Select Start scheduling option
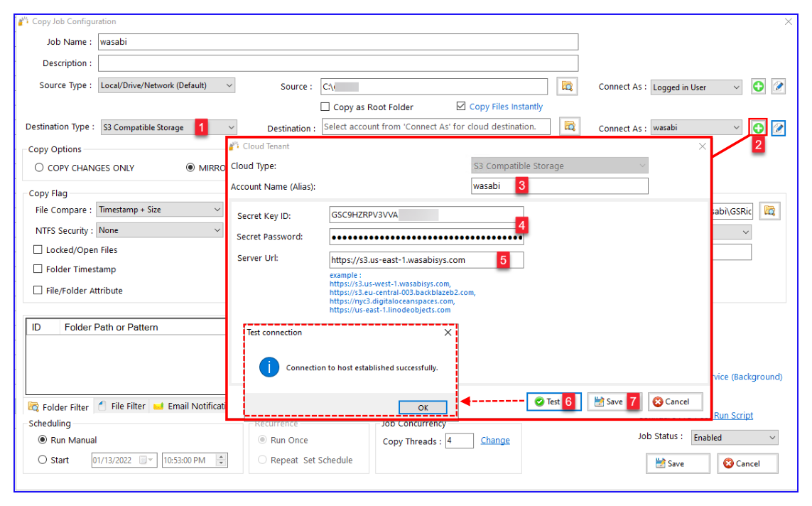This screenshot has height=506, width=812. point(43,459)
